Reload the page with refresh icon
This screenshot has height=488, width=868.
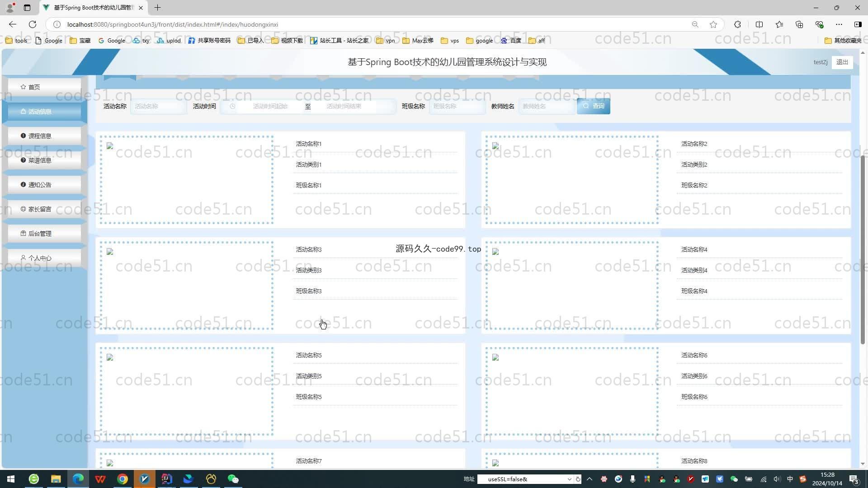tap(33, 24)
